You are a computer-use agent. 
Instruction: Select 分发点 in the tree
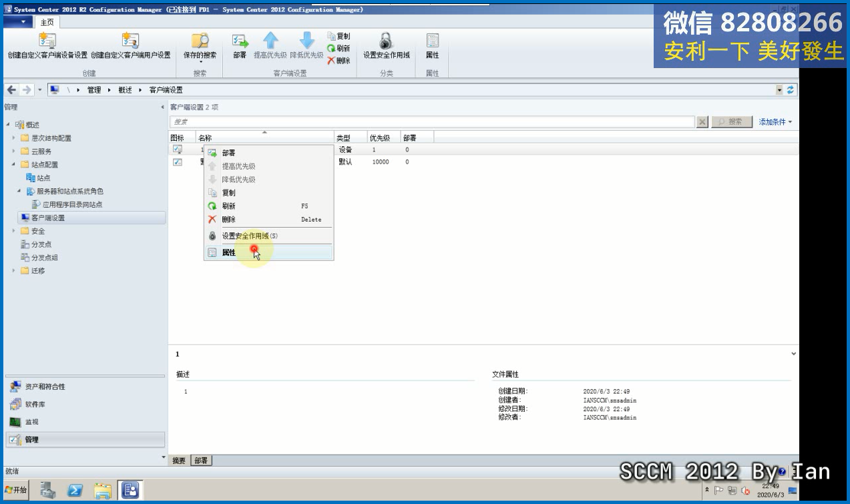[36, 244]
